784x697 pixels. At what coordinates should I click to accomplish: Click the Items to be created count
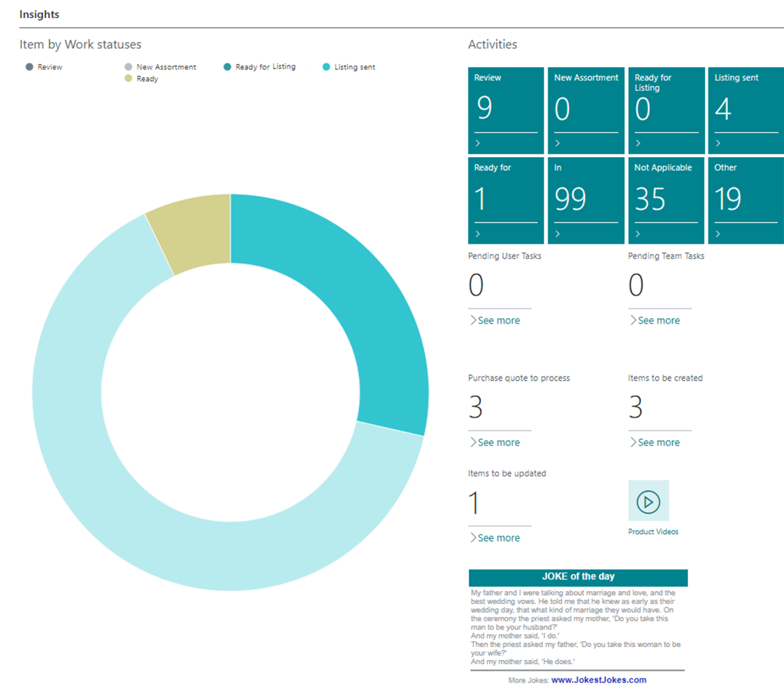coord(636,407)
